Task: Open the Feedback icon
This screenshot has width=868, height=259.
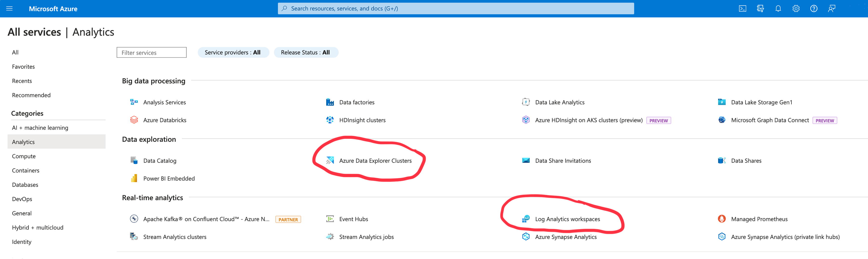Action: [832, 8]
